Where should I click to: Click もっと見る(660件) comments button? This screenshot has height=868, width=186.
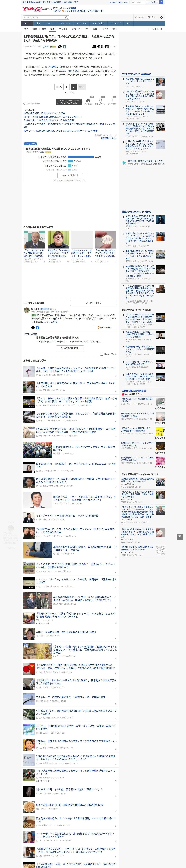(x=70, y=348)
